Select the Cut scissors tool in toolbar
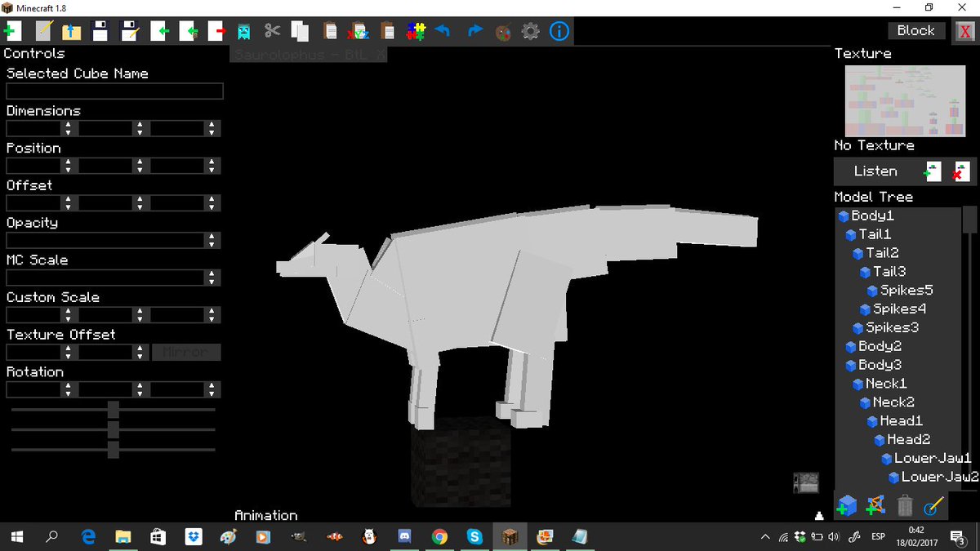The image size is (980, 551). 274,30
